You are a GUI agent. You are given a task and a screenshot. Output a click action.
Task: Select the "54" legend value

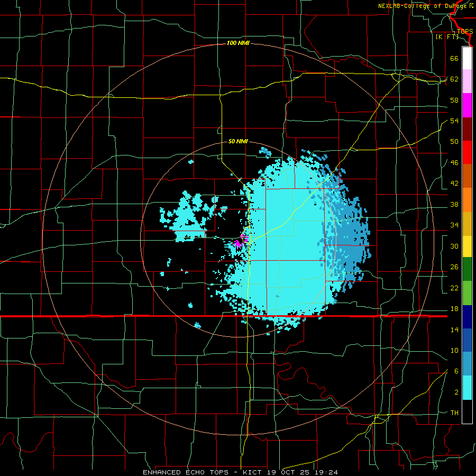454,121
